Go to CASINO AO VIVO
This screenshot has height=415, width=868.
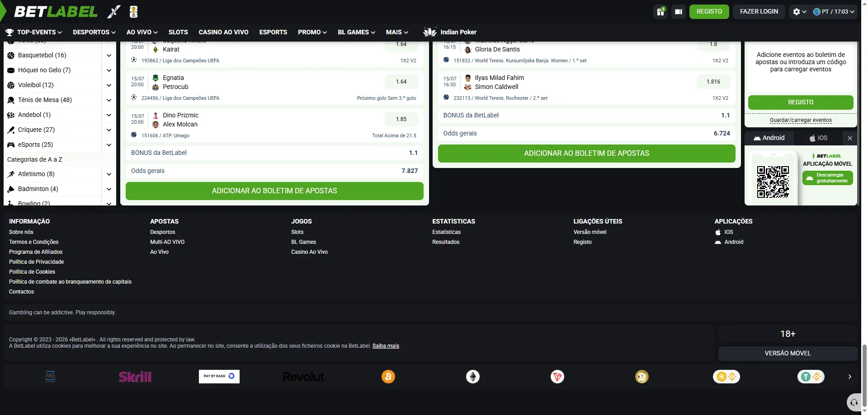223,32
